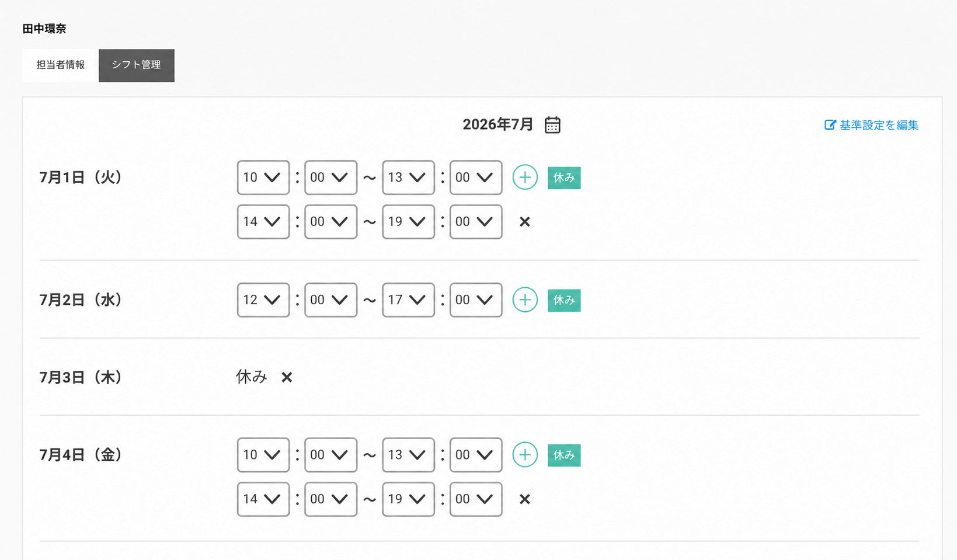
Task: Add a time slot for 7月1日
Action: coord(525,178)
